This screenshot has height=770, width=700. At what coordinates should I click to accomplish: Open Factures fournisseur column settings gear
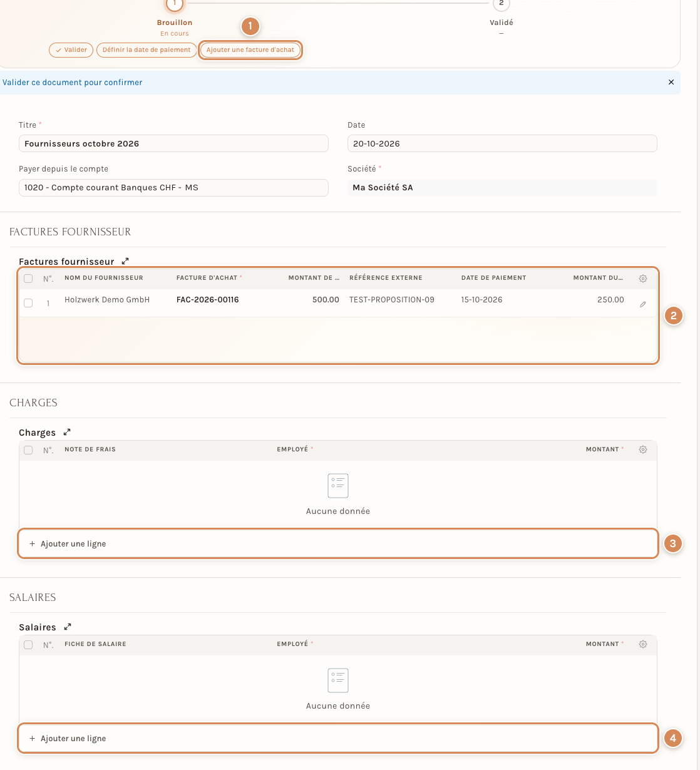coord(643,279)
